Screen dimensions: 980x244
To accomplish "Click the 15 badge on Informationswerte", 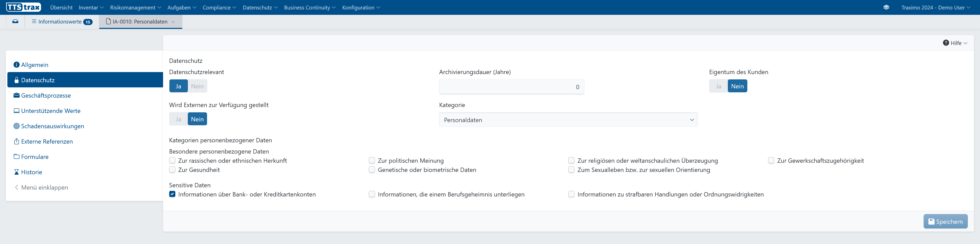I will point(88,22).
